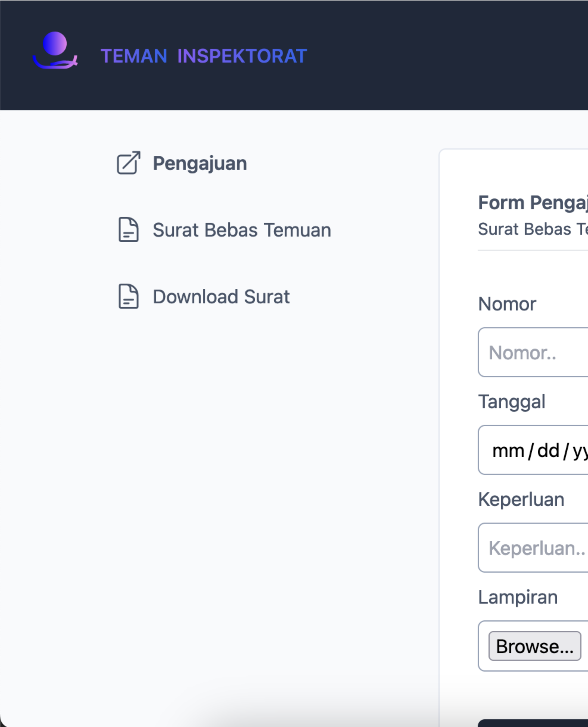Click the Form Pengajuan heading text

533,203
